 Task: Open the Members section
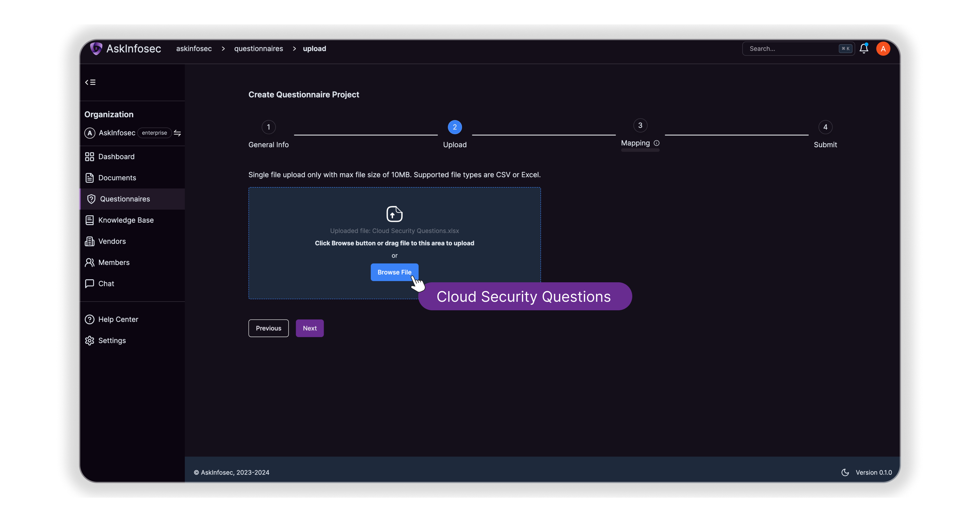[114, 262]
